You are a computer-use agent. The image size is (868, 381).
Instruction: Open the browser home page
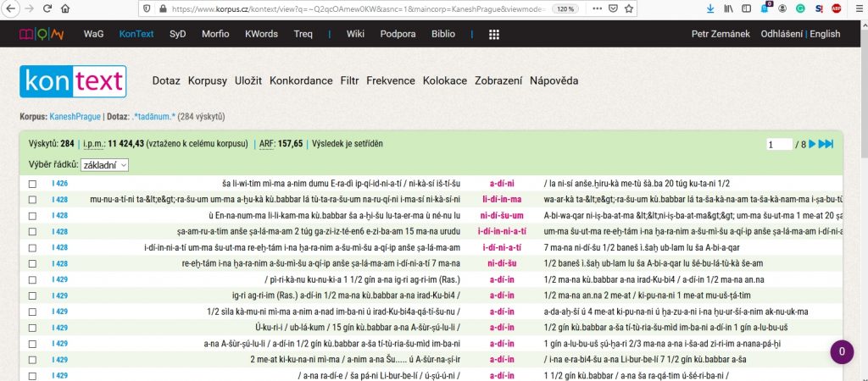click(x=65, y=8)
